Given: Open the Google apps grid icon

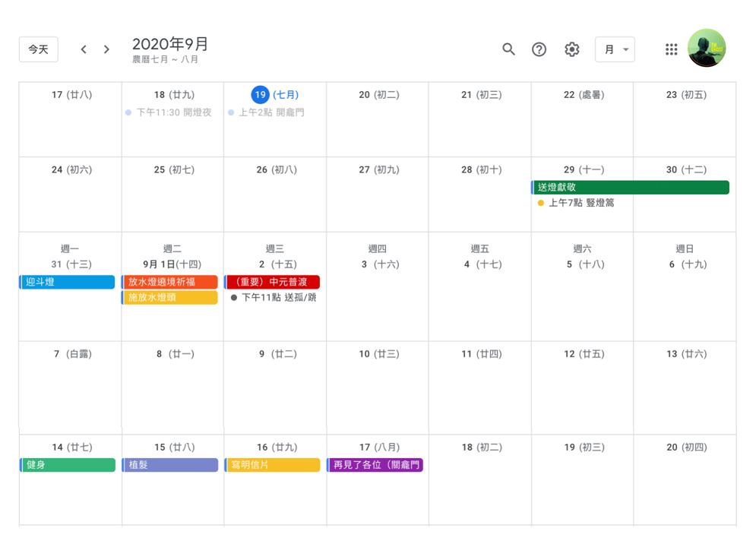Looking at the screenshot, I should [671, 49].
